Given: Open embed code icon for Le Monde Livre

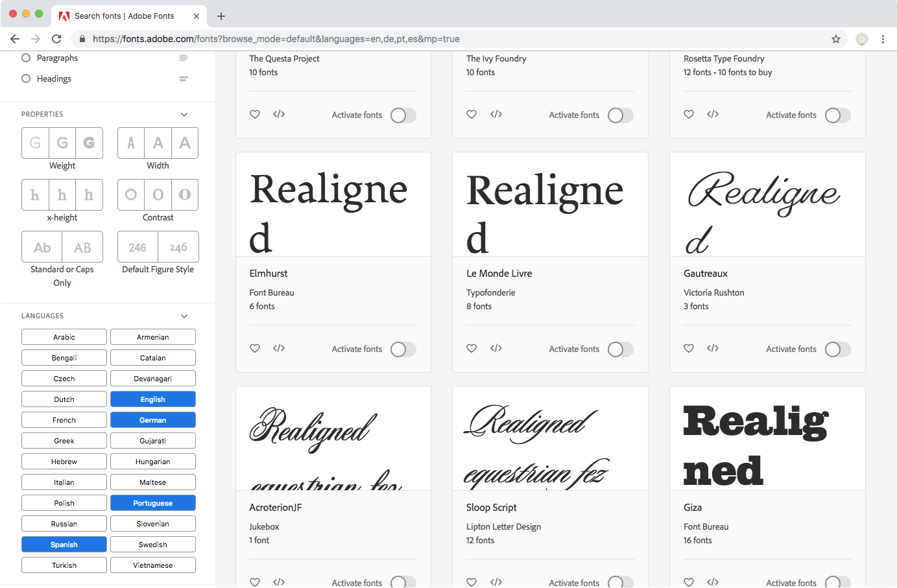Looking at the screenshot, I should [496, 348].
